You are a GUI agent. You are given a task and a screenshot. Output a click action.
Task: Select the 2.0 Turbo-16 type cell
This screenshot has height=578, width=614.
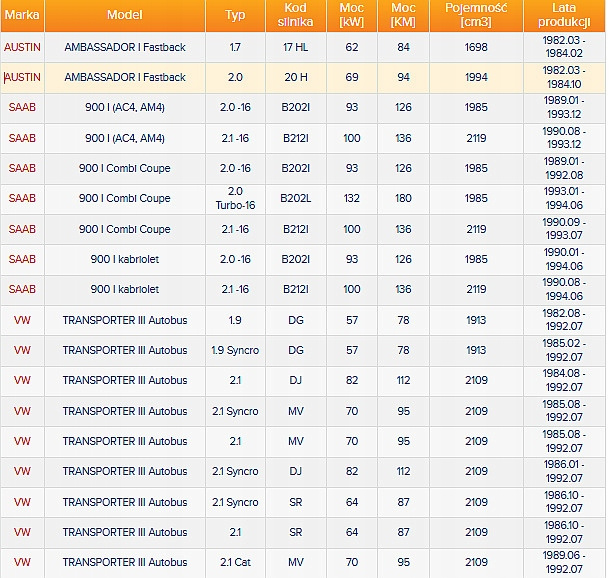click(235, 198)
